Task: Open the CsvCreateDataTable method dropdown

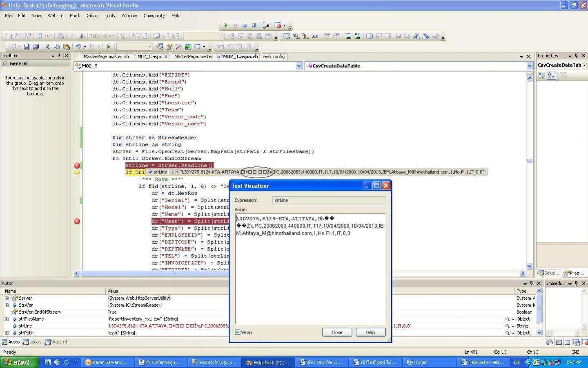Action: tap(530, 66)
